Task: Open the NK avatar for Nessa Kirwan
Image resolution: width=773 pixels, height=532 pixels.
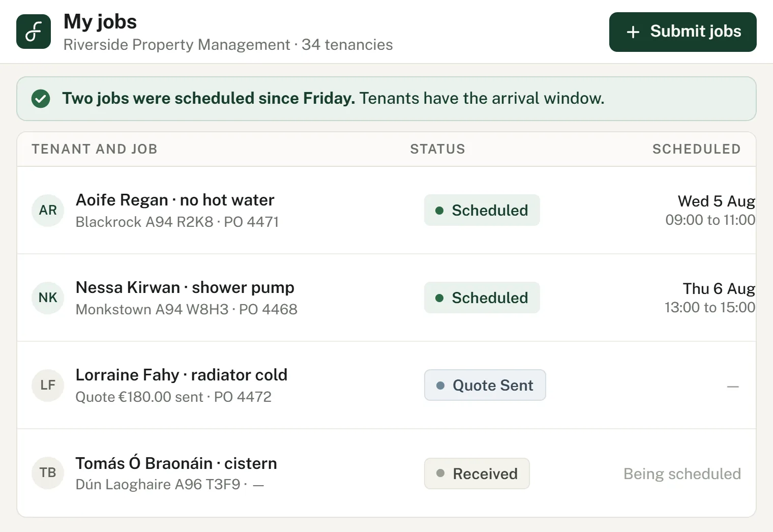Action: [x=48, y=298]
